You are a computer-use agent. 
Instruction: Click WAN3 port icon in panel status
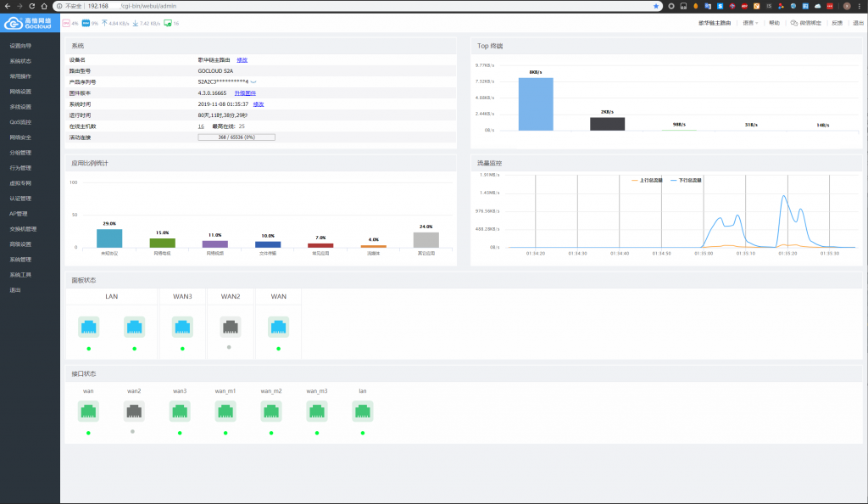(182, 327)
